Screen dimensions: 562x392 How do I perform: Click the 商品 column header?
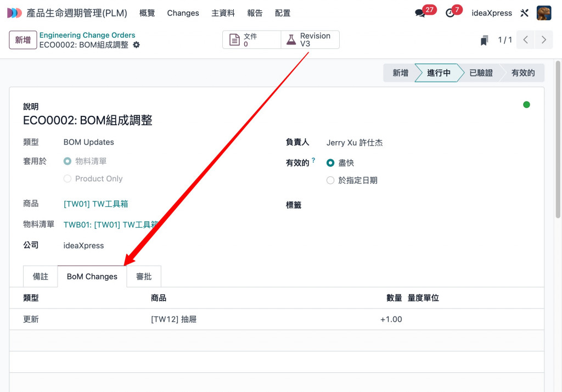pyautogui.click(x=159, y=298)
